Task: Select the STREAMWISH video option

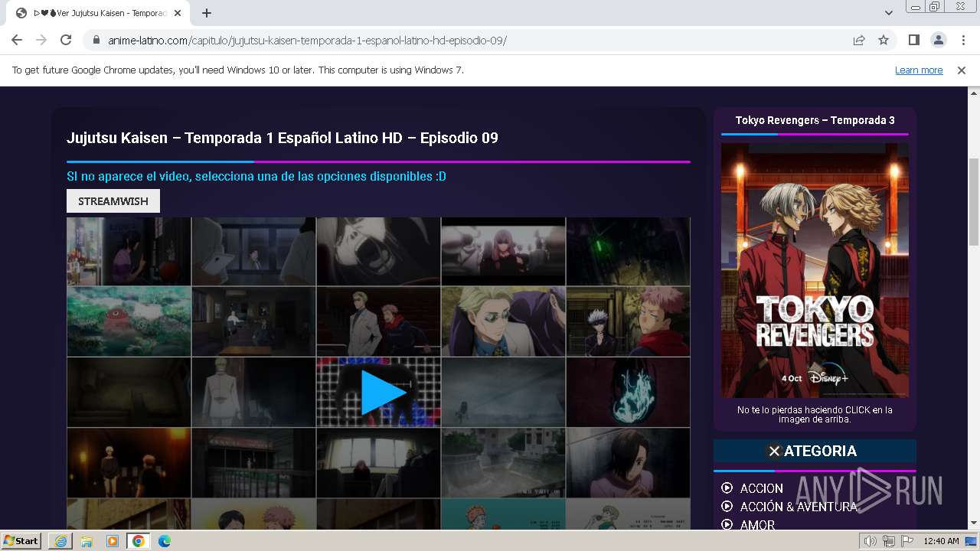Action: tap(113, 201)
